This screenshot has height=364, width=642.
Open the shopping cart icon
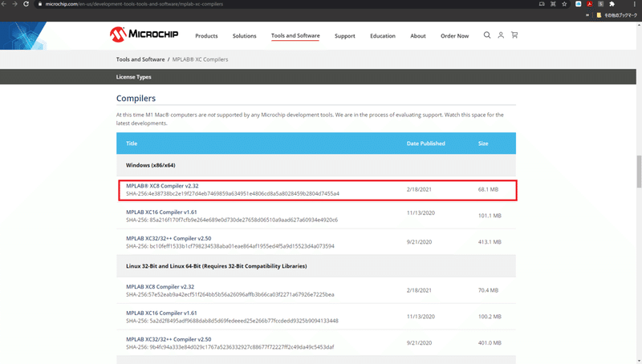[x=514, y=35]
